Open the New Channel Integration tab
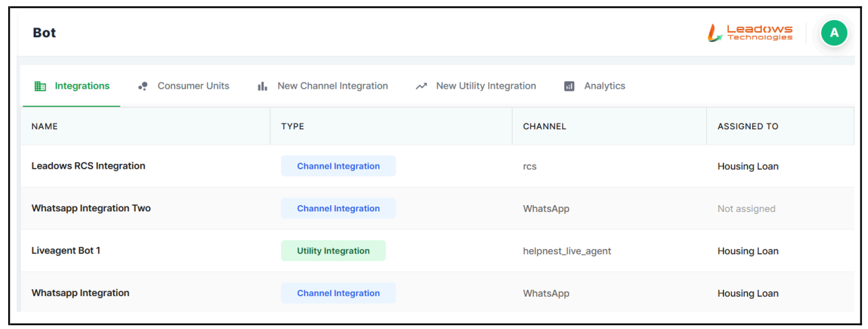868x329 pixels. click(x=322, y=86)
